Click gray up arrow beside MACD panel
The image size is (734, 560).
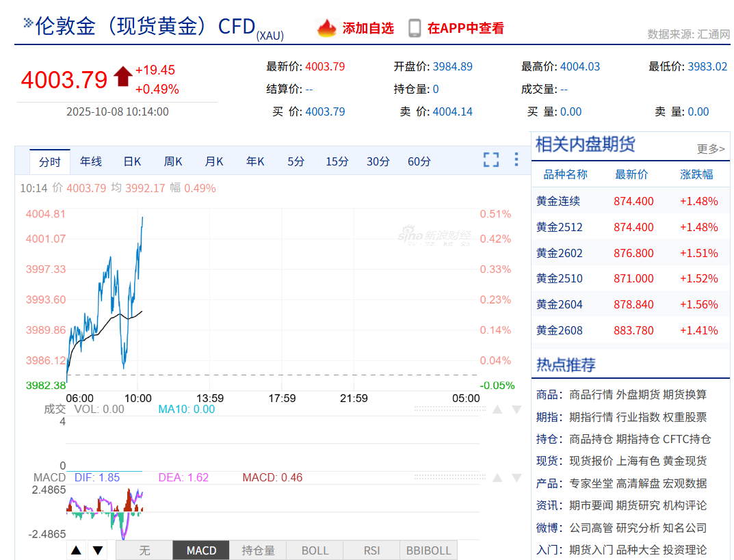(497, 478)
